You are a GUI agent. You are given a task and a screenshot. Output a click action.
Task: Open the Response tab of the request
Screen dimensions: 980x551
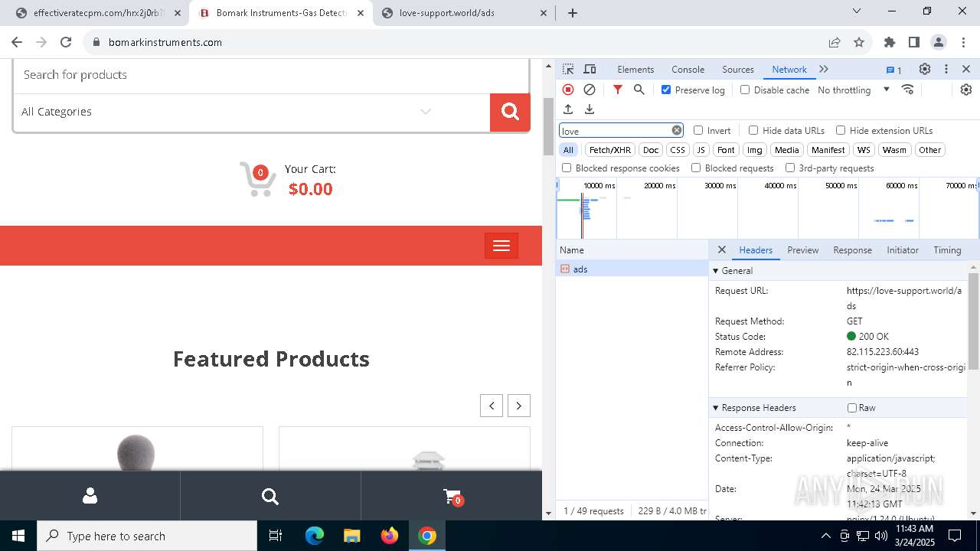click(x=852, y=250)
